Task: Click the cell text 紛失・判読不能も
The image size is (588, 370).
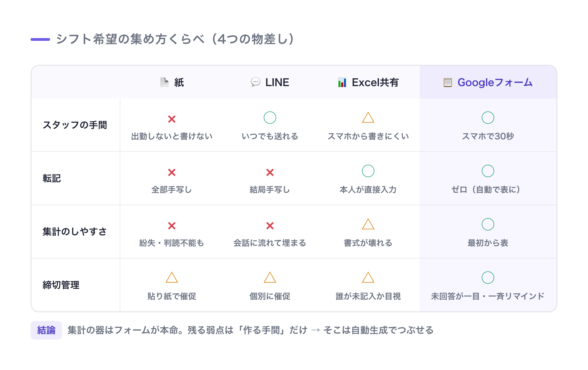Action: tap(172, 243)
